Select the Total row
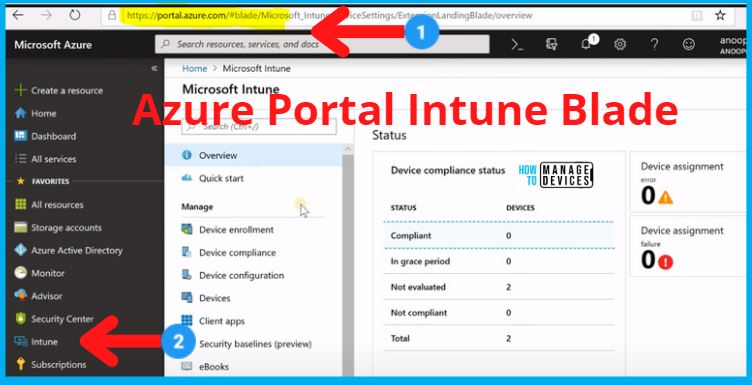 (499, 338)
